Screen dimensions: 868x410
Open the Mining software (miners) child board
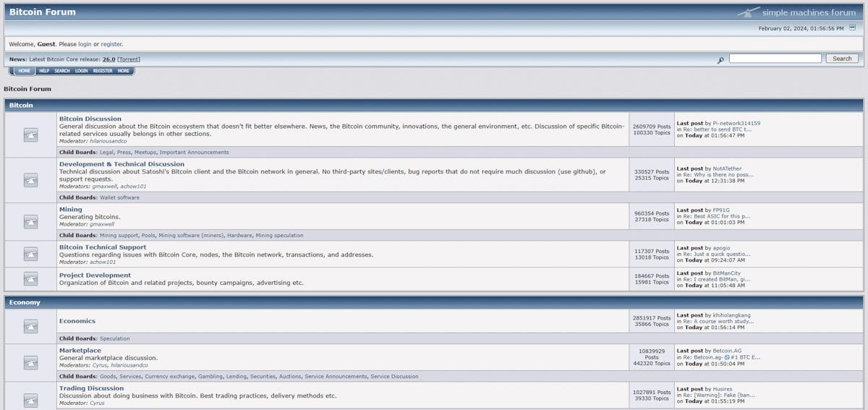pyautogui.click(x=191, y=236)
